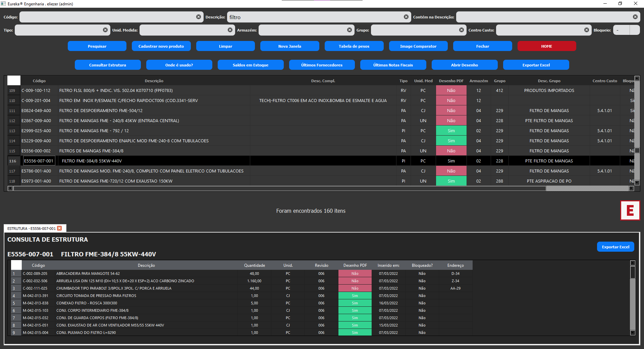The height and width of the screenshot is (349, 644).
Task: Close the ESTRUTURA - E5556-007-001 tab
Action: click(59, 228)
